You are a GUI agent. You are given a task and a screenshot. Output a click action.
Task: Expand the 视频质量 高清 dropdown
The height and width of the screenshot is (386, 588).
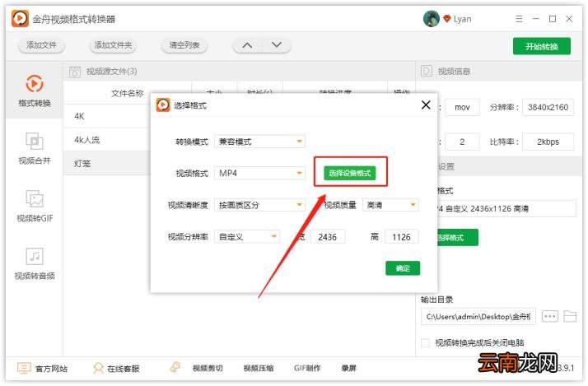tap(413, 205)
